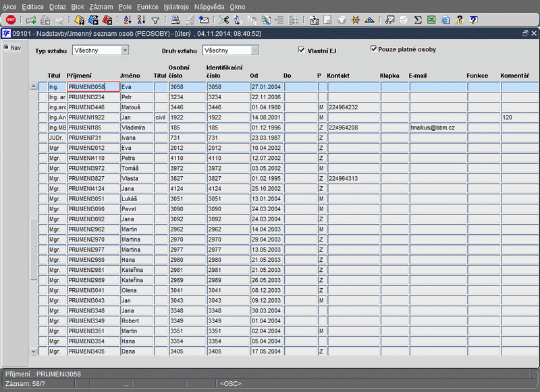The width and height of the screenshot is (540, 392).
Task: Click the first name Vladimíra
Action: tap(137, 128)
